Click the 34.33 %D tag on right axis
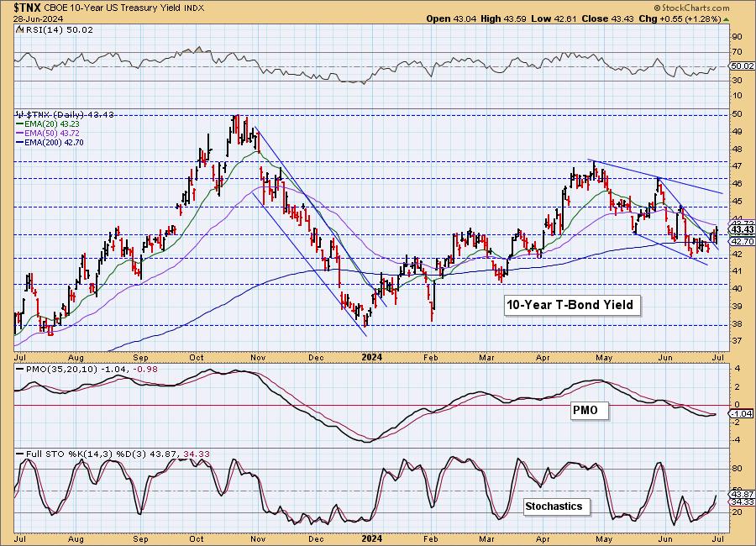756x546 pixels. click(743, 502)
